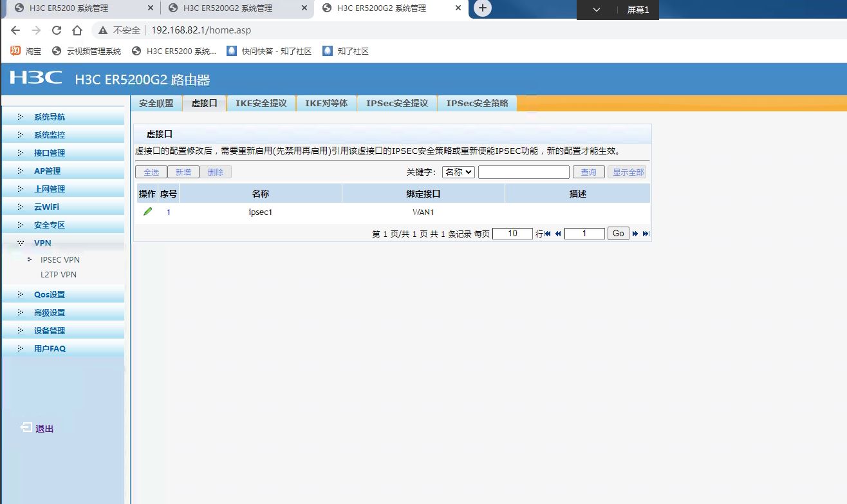The width and height of the screenshot is (847, 504).
Task: Open the IPSec安全策略 tab
Action: click(478, 103)
